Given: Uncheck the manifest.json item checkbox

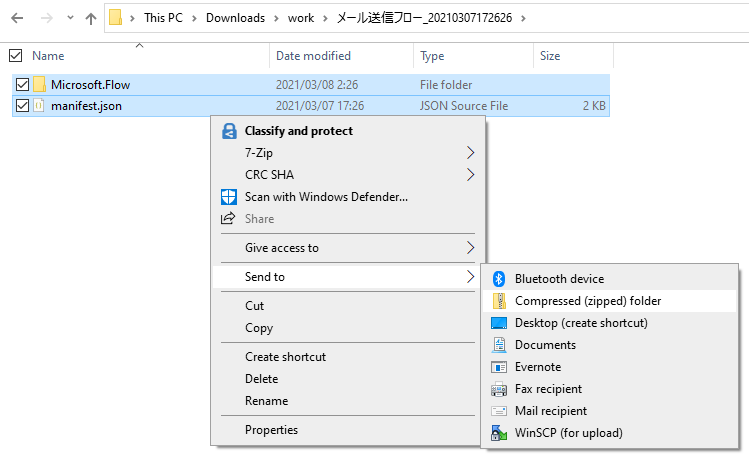Looking at the screenshot, I should click(x=22, y=106).
